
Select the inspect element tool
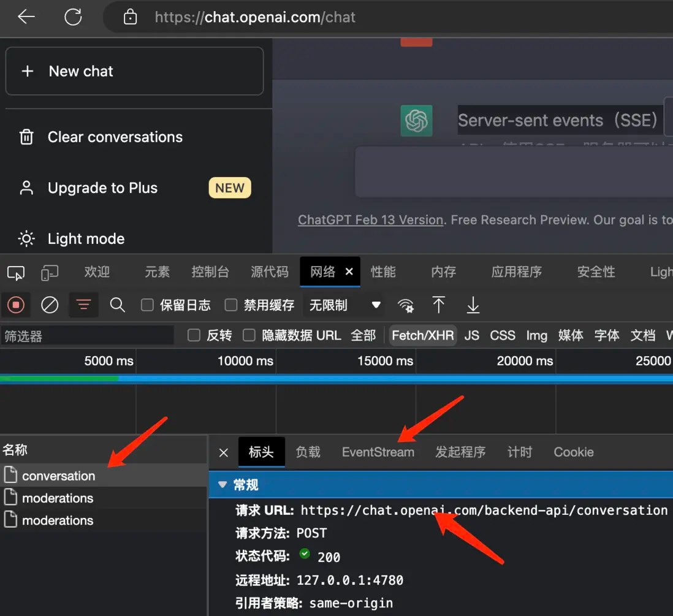point(15,272)
